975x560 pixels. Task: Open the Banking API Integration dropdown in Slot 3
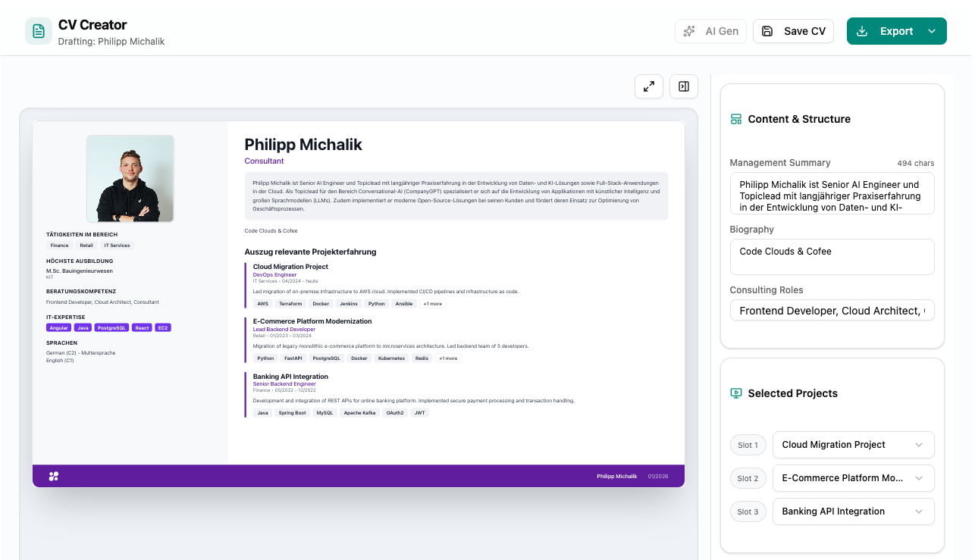pos(853,512)
